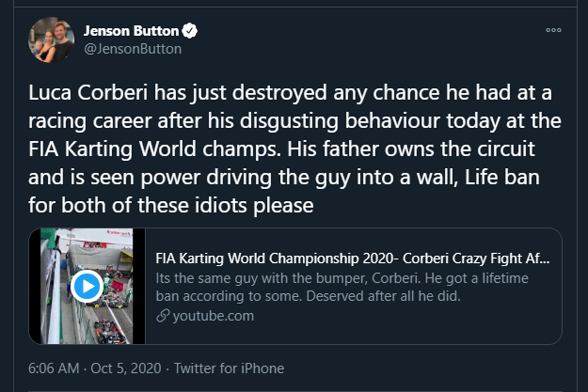Image resolution: width=588 pixels, height=392 pixels.
Task: Click the line "for both of these idiots please"
Action: [171, 205]
